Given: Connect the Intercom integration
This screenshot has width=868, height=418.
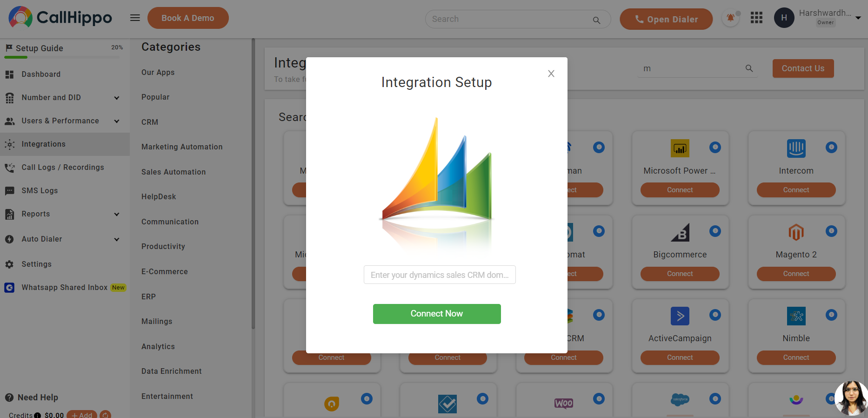Looking at the screenshot, I should 796,190.
